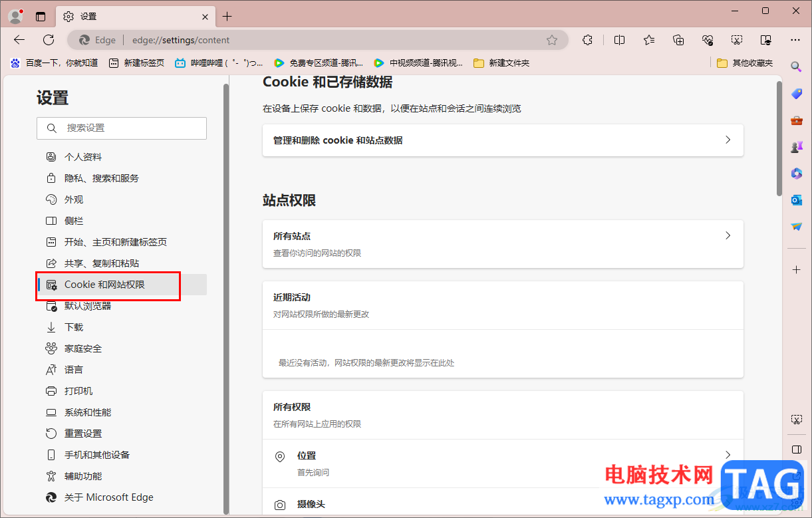Click the 搜索设置 search box

[x=122, y=128]
